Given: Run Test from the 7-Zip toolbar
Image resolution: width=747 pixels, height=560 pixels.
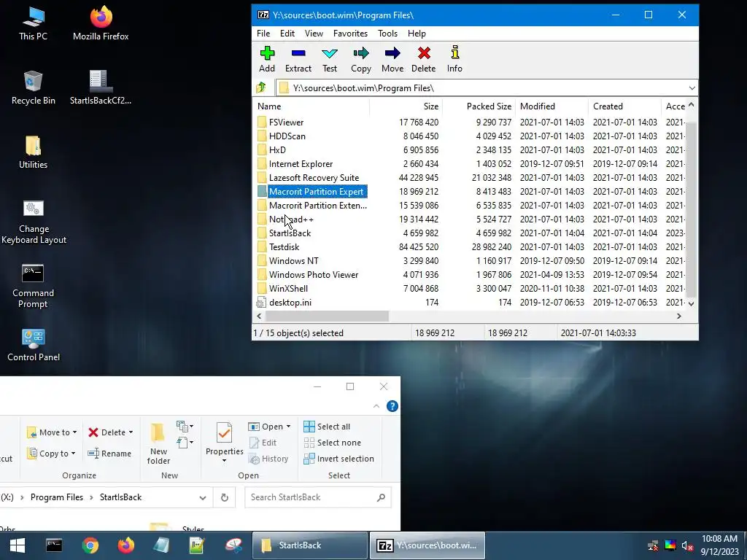Looking at the screenshot, I should (330, 59).
